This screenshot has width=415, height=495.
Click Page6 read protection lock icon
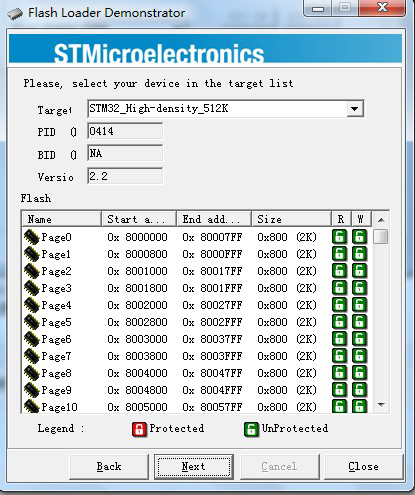point(340,339)
